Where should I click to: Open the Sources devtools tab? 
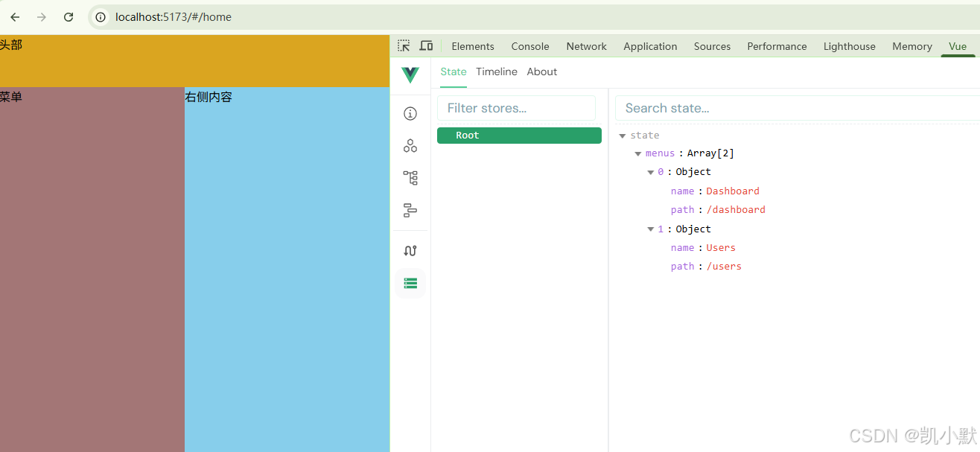click(x=712, y=46)
